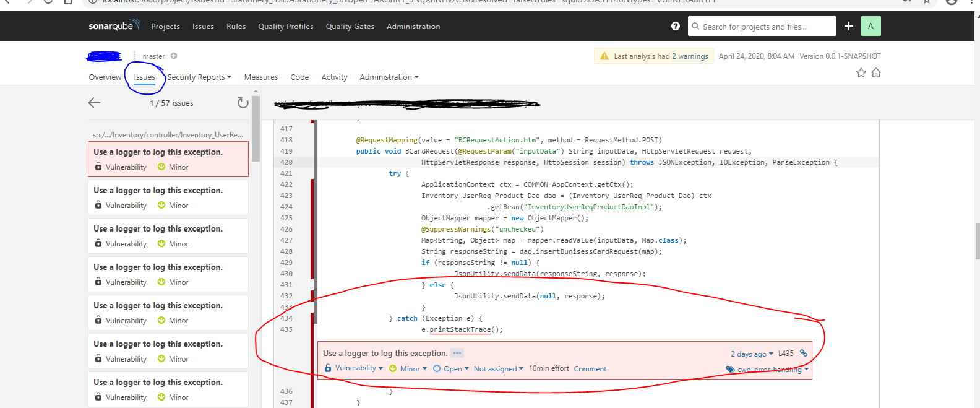
Task: Open the help question mark icon
Action: [676, 26]
